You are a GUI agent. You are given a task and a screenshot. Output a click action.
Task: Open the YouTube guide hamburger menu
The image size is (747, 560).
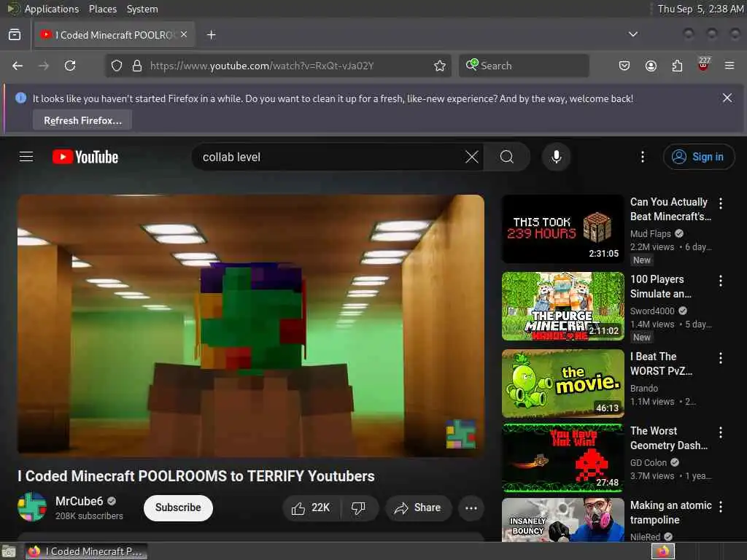tap(26, 157)
